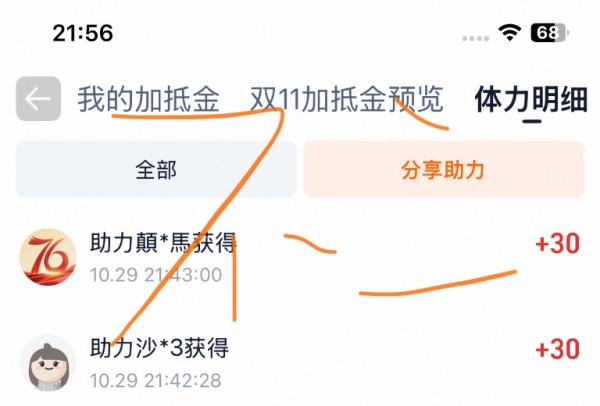Open the 助力顛*馬获得 record

[x=300, y=257]
